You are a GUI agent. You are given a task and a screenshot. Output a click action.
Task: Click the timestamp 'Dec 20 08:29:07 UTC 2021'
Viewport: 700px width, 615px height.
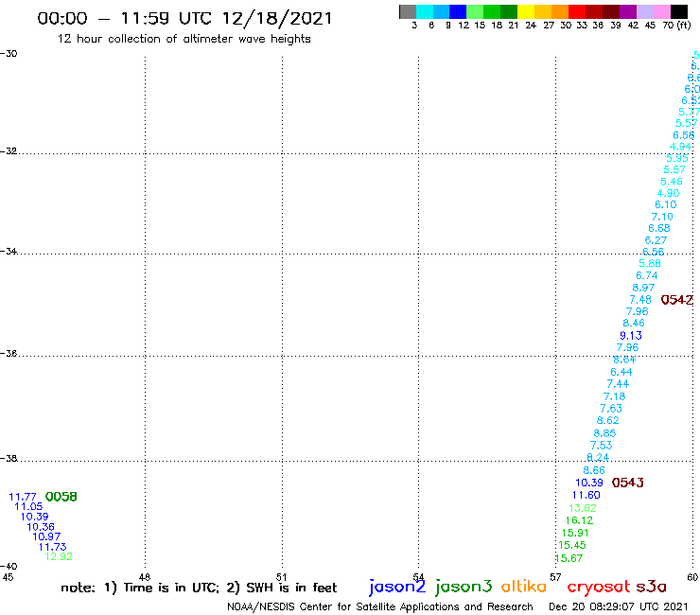click(619, 606)
